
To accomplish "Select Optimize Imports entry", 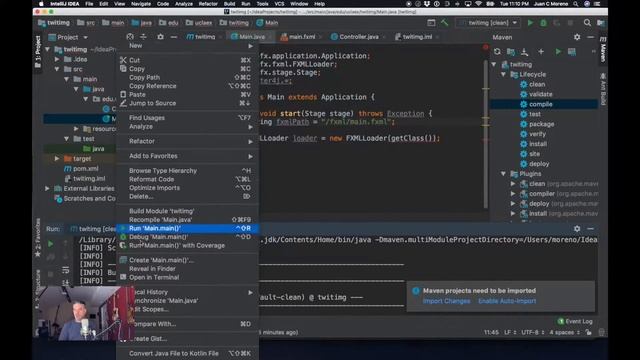I will (188, 188).
